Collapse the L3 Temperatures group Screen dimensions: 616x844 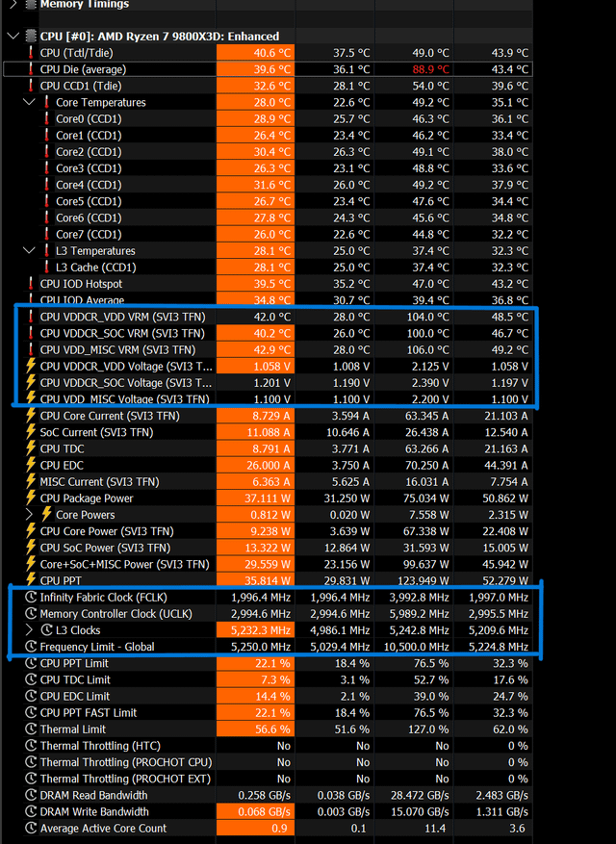pos(28,250)
